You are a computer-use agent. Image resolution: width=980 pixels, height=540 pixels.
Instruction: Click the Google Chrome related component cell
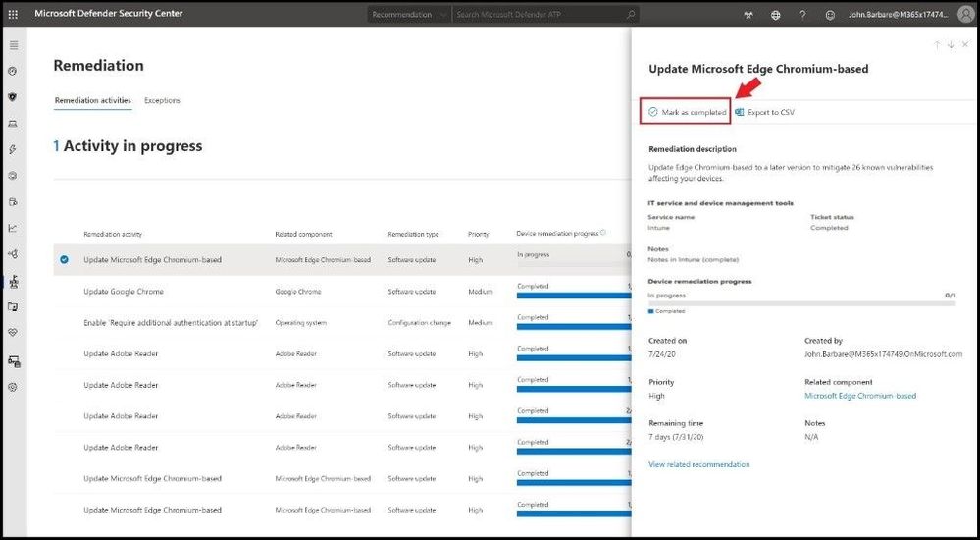point(297,292)
